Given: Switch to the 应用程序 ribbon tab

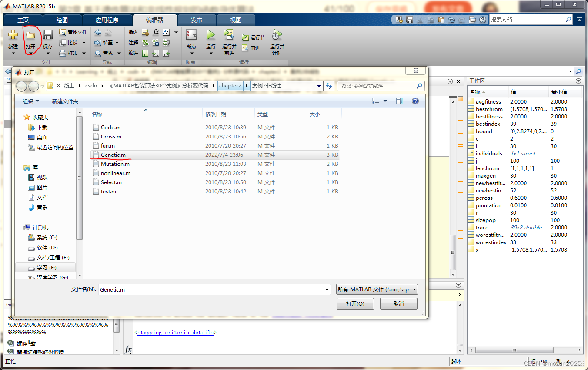Looking at the screenshot, I should click(x=107, y=20).
